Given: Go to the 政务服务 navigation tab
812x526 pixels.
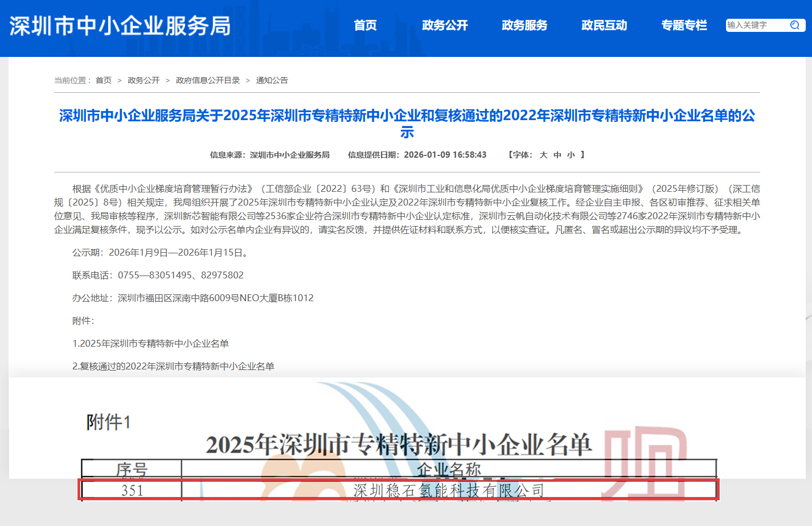Looking at the screenshot, I should coord(524,25).
